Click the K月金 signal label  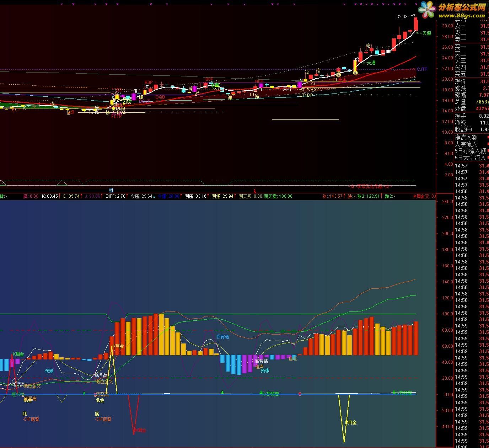[x=118, y=346]
